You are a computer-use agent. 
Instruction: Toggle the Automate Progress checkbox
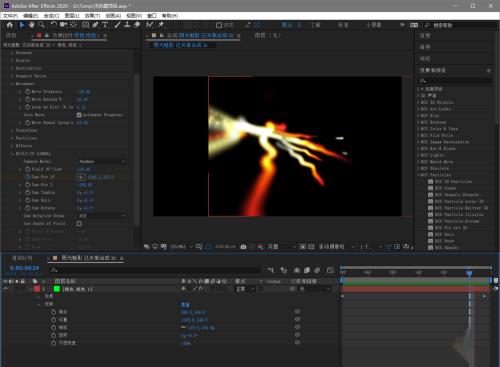[x=79, y=115]
